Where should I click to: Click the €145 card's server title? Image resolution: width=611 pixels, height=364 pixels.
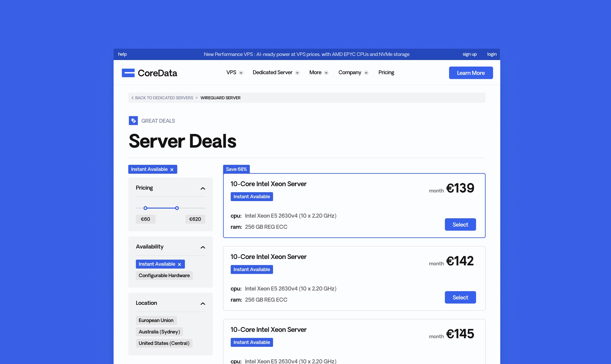tap(268, 330)
